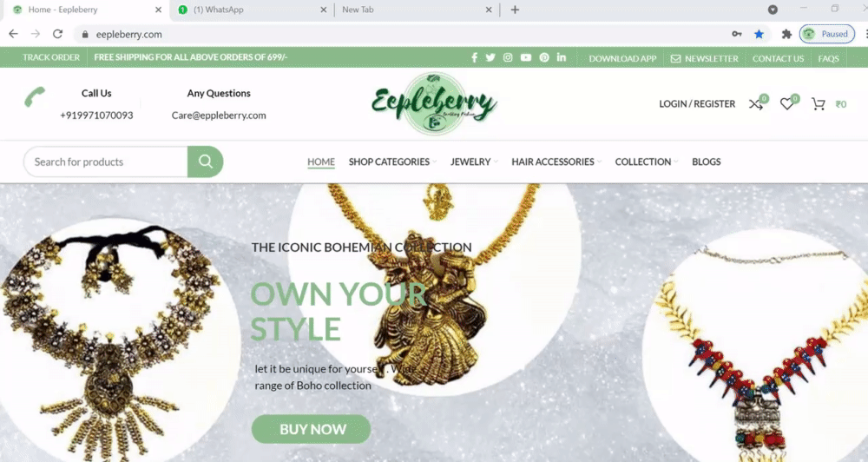Open the Pinterest social icon

click(x=544, y=57)
